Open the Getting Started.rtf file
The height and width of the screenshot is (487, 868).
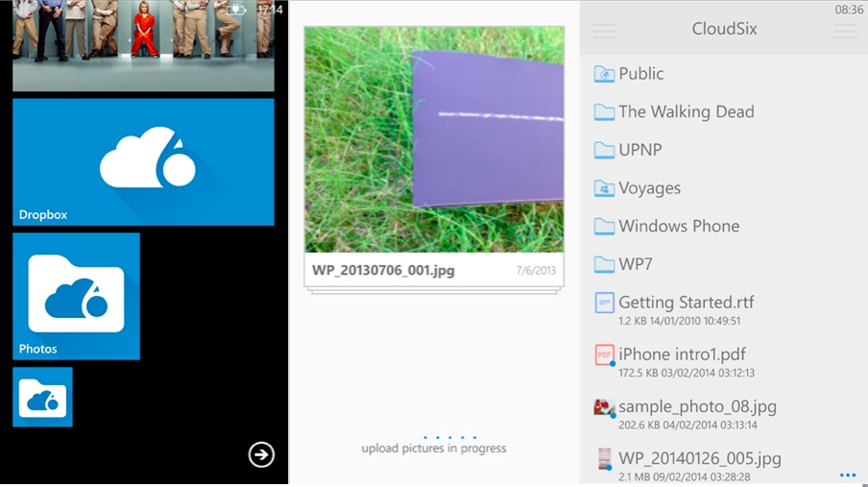coord(724,309)
